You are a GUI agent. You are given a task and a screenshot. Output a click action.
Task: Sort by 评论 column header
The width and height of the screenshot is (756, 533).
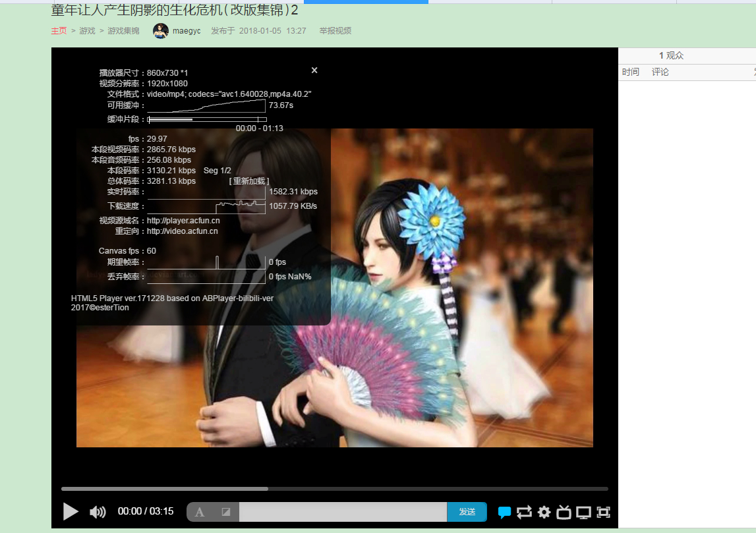point(660,72)
